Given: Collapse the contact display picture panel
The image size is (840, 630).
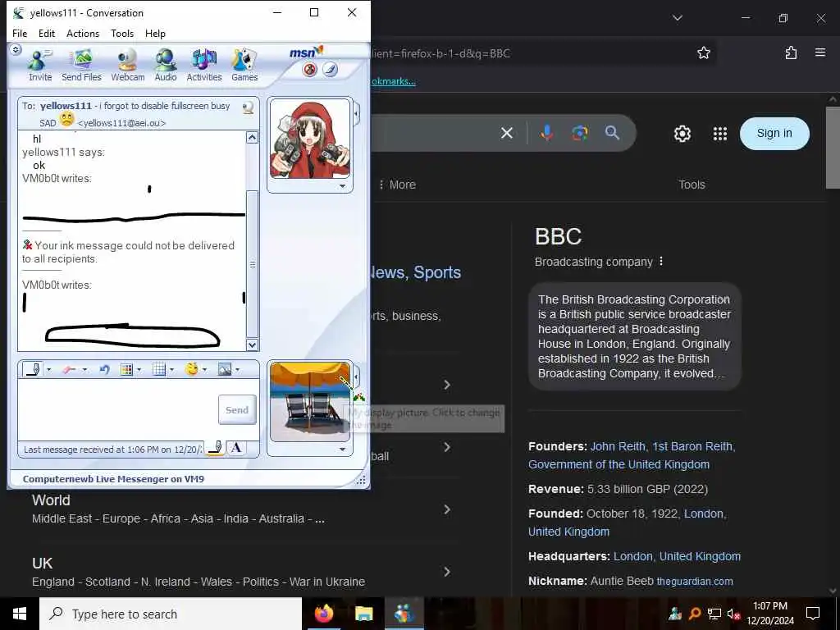Looking at the screenshot, I should click(x=356, y=113).
